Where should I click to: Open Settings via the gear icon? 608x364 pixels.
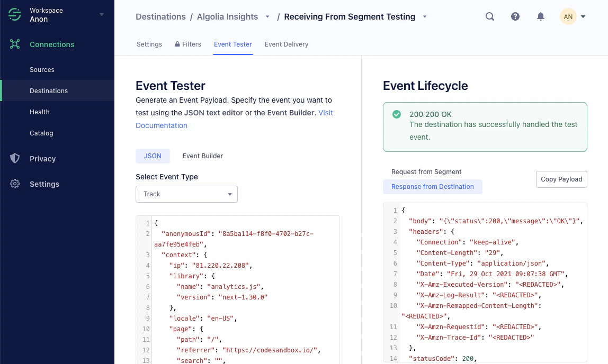15,184
